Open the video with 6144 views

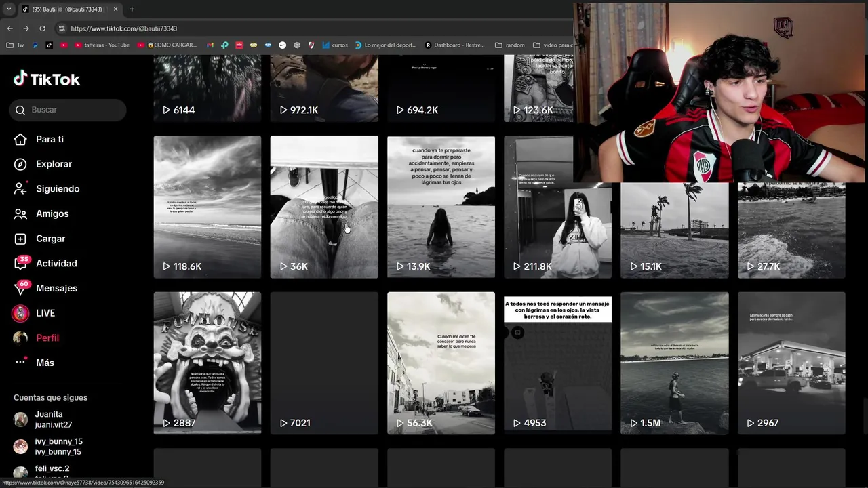click(x=207, y=88)
